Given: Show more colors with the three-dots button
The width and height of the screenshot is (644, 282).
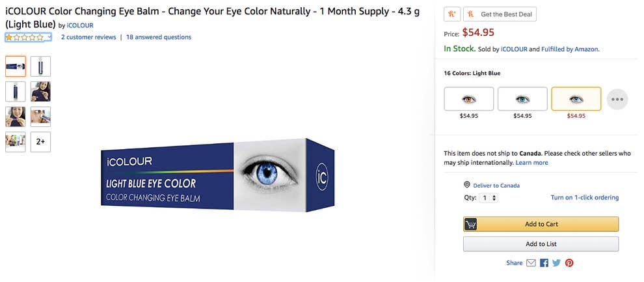Looking at the screenshot, I should 617,100.
